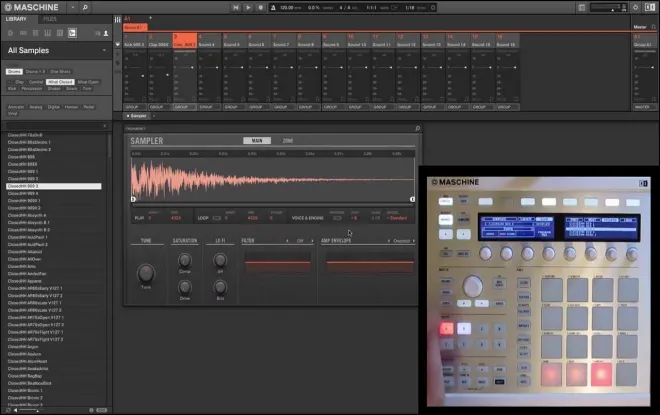Select previous filter type with left arrow

(287, 241)
